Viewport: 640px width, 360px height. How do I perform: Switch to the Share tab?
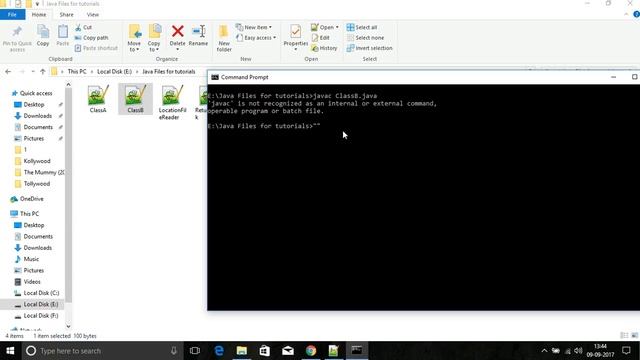click(67, 15)
